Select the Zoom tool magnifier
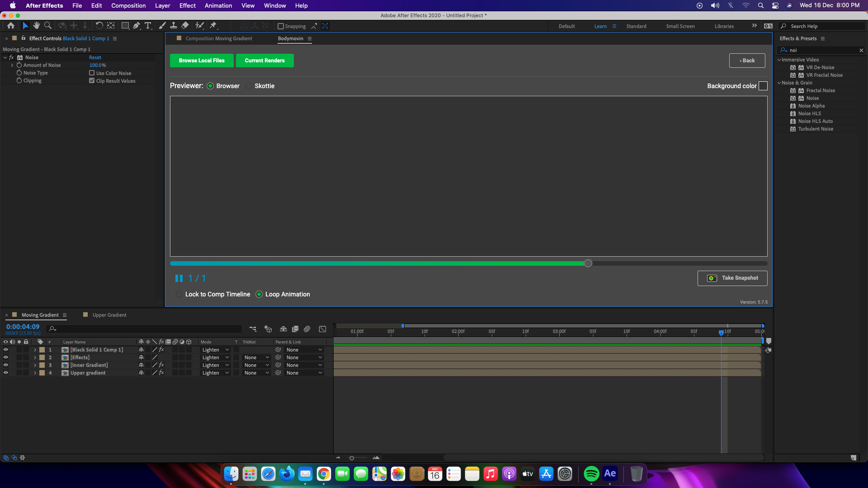This screenshot has width=868, height=488. point(48,26)
